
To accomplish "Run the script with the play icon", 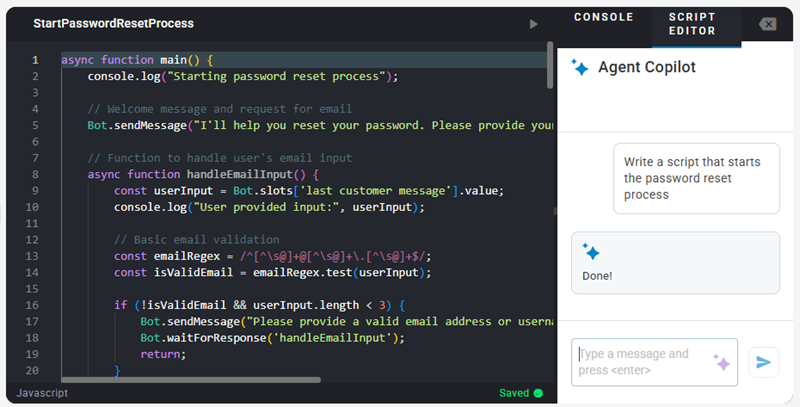I will point(533,24).
